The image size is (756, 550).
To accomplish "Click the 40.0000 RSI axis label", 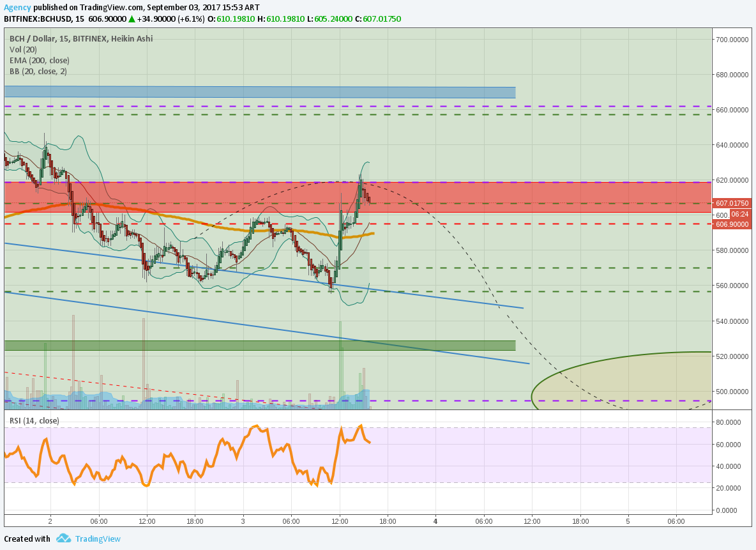I will tap(729, 466).
